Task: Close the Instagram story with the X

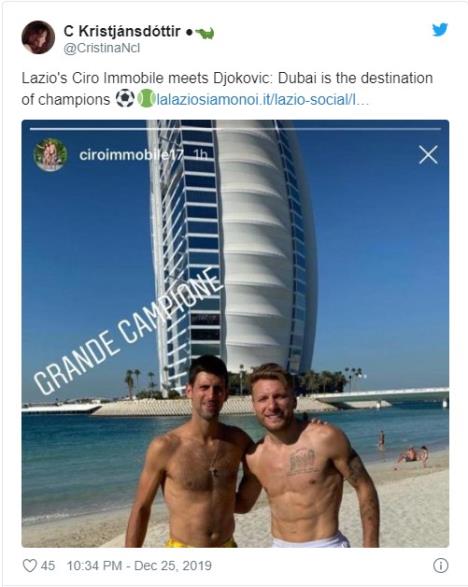Action: [428, 155]
